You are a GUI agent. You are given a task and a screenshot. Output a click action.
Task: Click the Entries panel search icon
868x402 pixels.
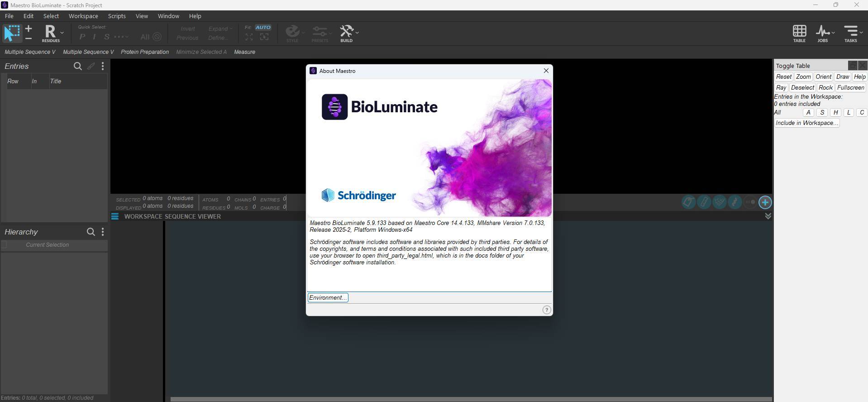point(77,67)
